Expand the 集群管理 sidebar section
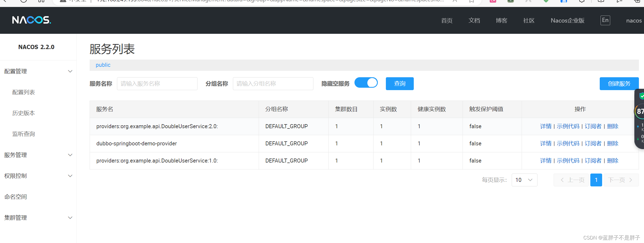 pos(38,218)
